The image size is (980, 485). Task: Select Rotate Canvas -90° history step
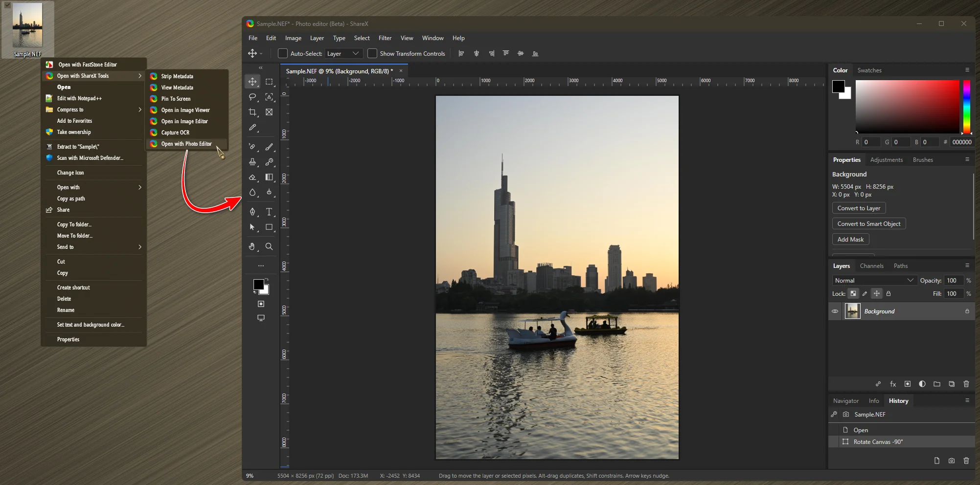902,442
